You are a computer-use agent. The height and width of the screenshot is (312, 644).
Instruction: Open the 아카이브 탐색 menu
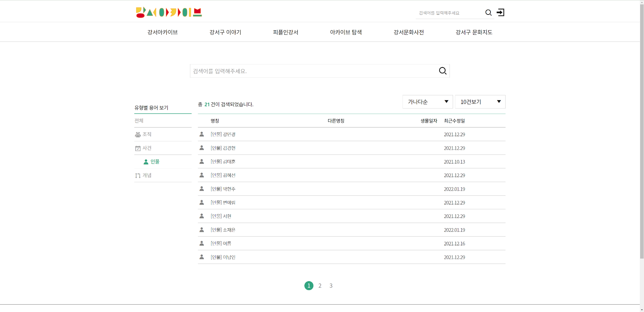pyautogui.click(x=346, y=32)
